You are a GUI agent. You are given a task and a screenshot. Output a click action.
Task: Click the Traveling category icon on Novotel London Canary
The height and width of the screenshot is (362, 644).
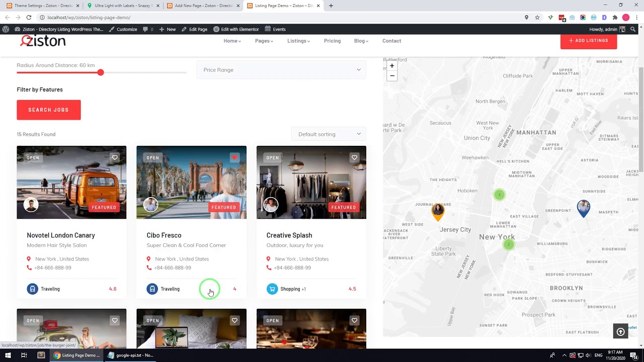32,289
